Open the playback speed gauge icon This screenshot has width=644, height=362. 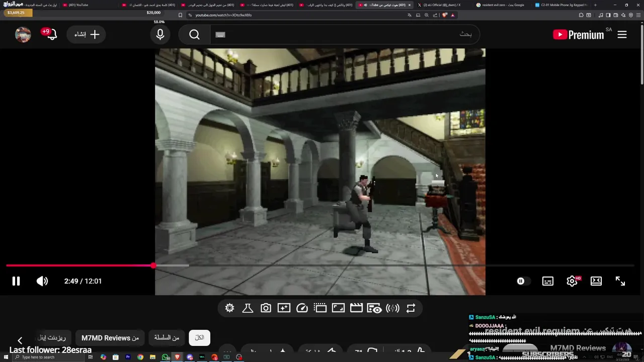pyautogui.click(x=302, y=308)
